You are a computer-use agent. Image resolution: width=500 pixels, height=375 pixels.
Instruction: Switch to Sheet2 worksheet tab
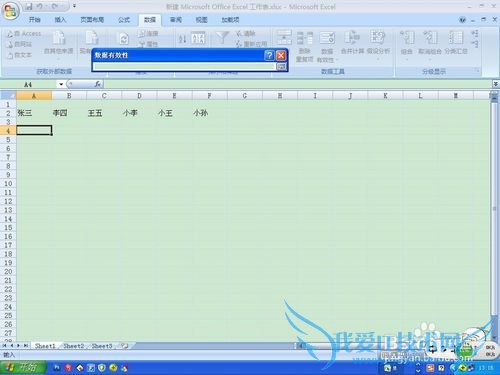(x=73, y=346)
